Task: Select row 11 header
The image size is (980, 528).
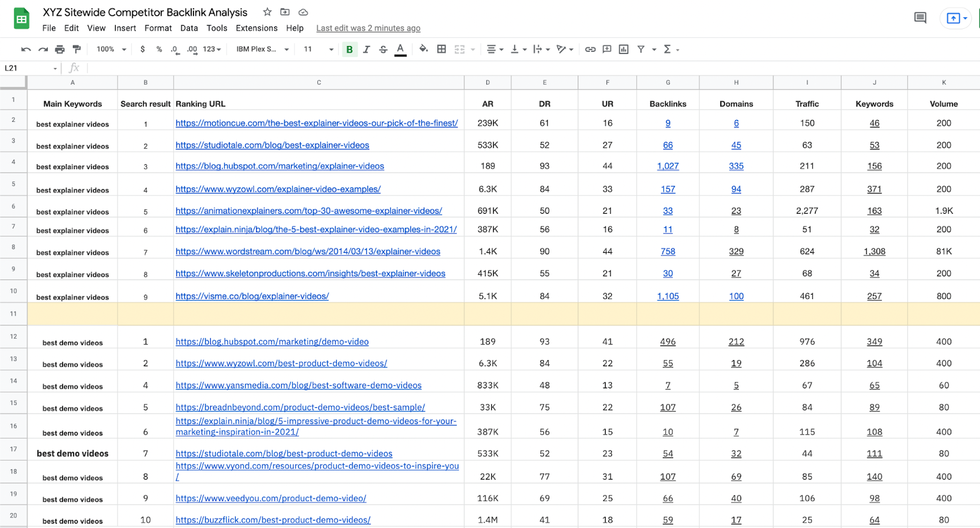Action: pyautogui.click(x=13, y=314)
